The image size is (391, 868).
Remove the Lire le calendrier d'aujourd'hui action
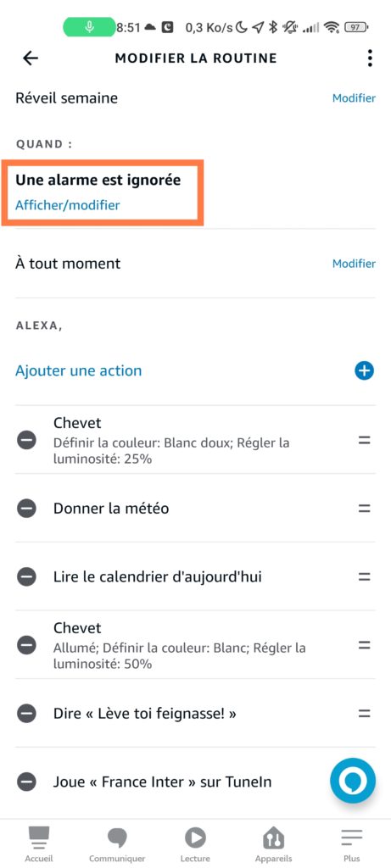click(26, 576)
